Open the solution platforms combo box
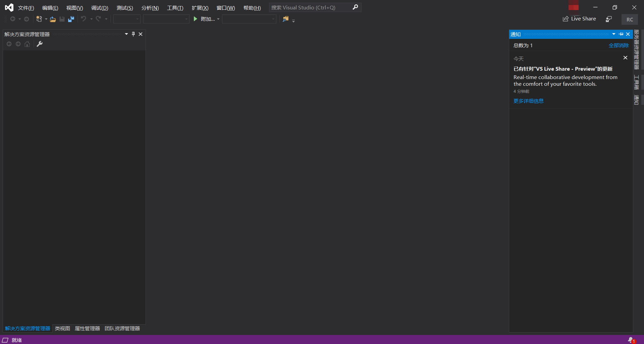 [x=166, y=19]
